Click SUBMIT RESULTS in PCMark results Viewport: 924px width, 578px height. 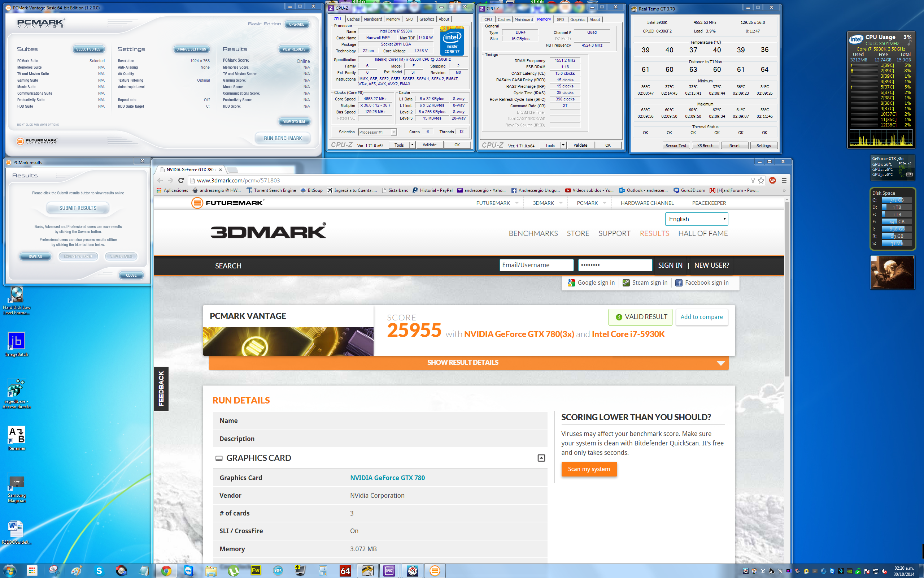point(78,208)
